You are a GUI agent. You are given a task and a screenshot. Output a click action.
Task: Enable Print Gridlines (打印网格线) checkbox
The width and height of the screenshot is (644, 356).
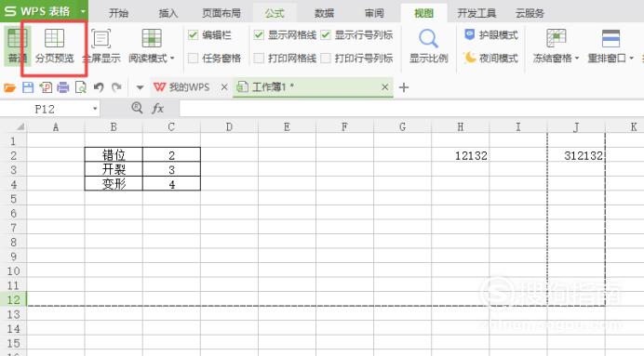259,59
